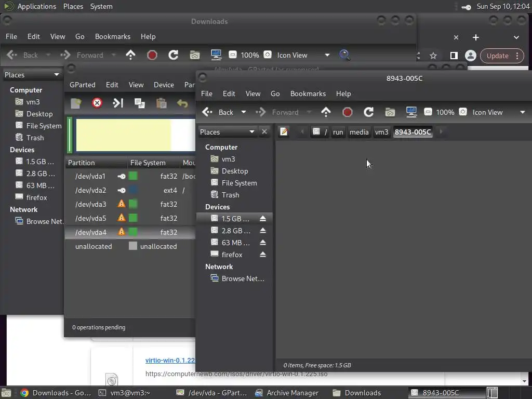Close the Places sidebar in 8943-005C
Image resolution: width=532 pixels, height=399 pixels.
264,131
